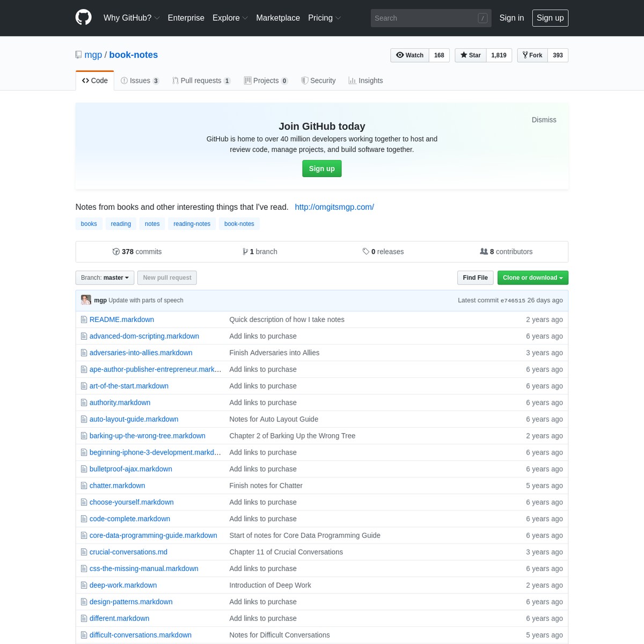Click file icon next to bulletproof-ajax.markdown
Screen dimensions: 644x644
tap(84, 469)
